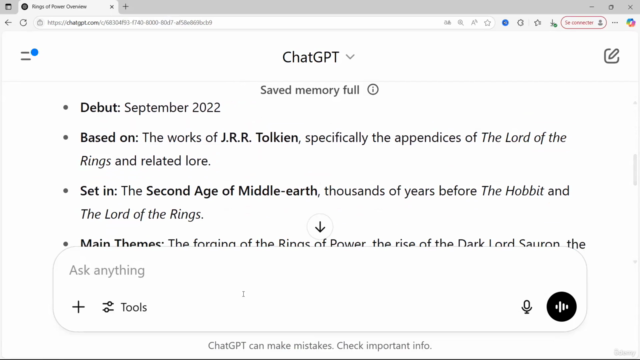This screenshot has height=360, width=640.
Task: Open tab actions menu icon
Action: (x=8, y=7)
